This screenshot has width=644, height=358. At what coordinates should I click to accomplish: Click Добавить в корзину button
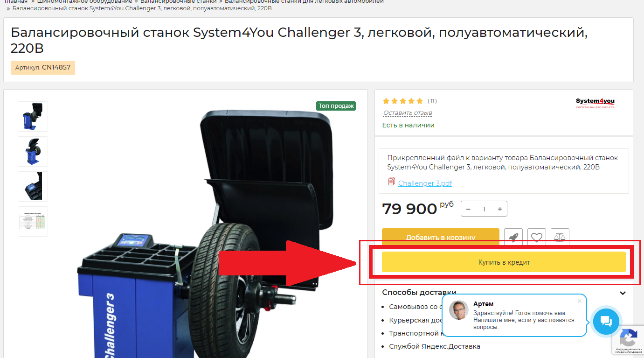(x=441, y=236)
